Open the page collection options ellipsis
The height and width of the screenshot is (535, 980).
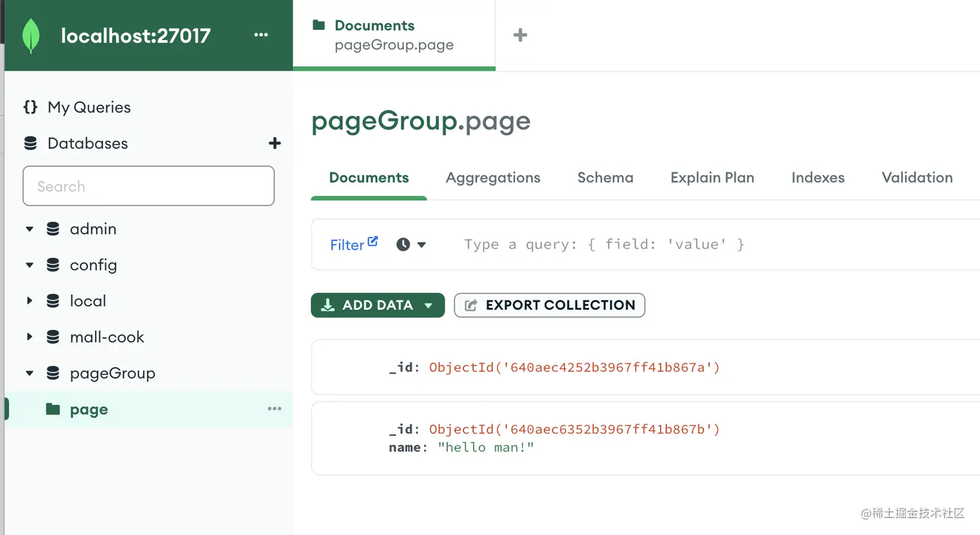[x=275, y=409]
